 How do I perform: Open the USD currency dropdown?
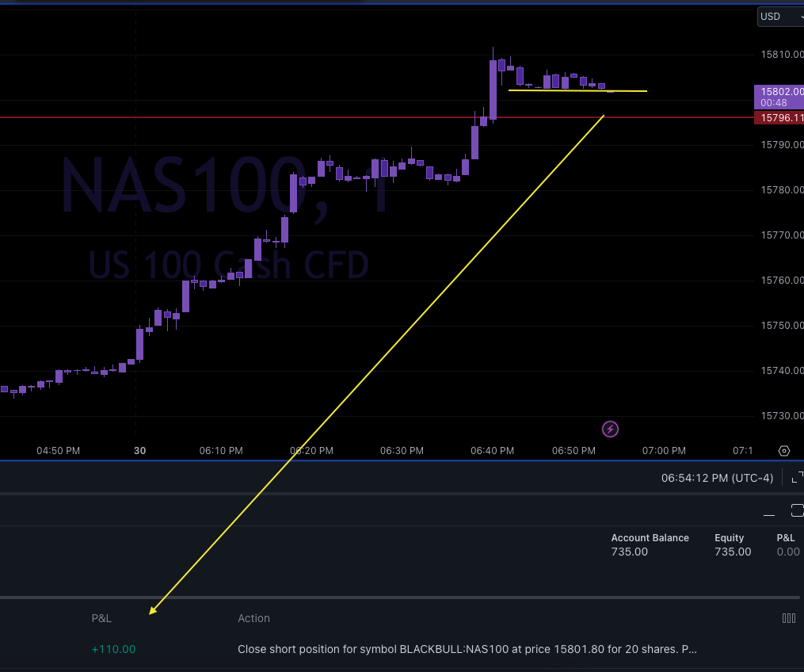tap(780, 17)
